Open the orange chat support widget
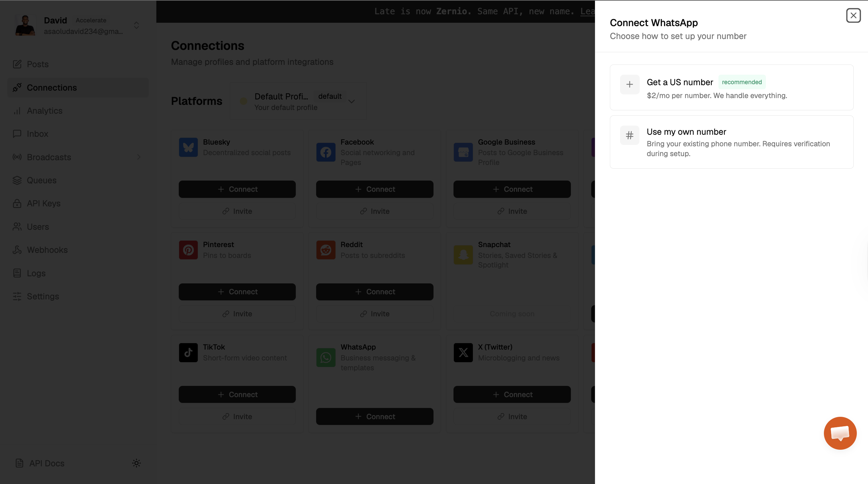 [840, 433]
